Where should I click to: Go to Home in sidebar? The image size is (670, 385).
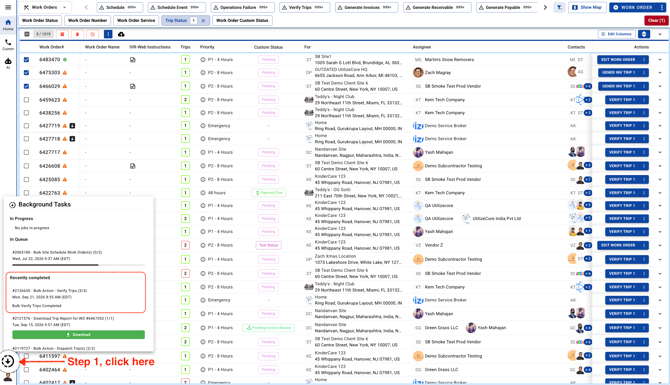pyautogui.click(x=8, y=25)
